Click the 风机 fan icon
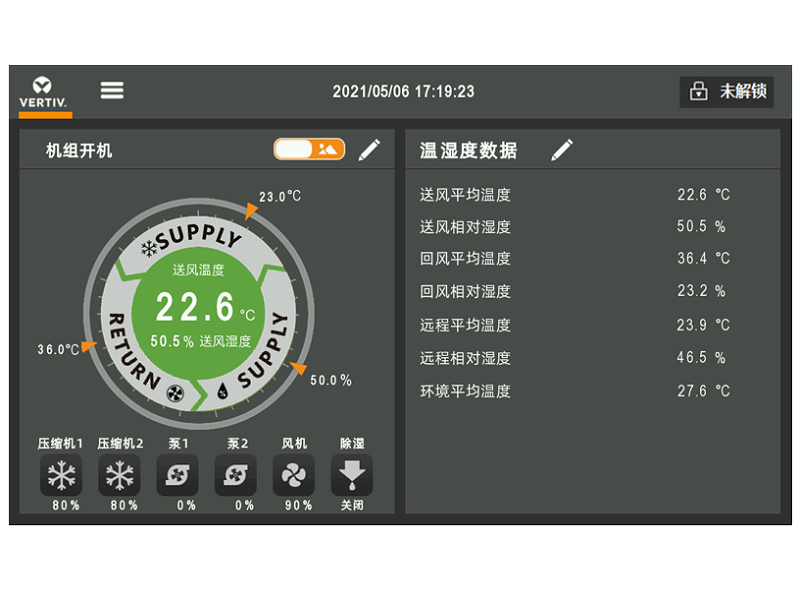800x600 pixels. [x=293, y=475]
